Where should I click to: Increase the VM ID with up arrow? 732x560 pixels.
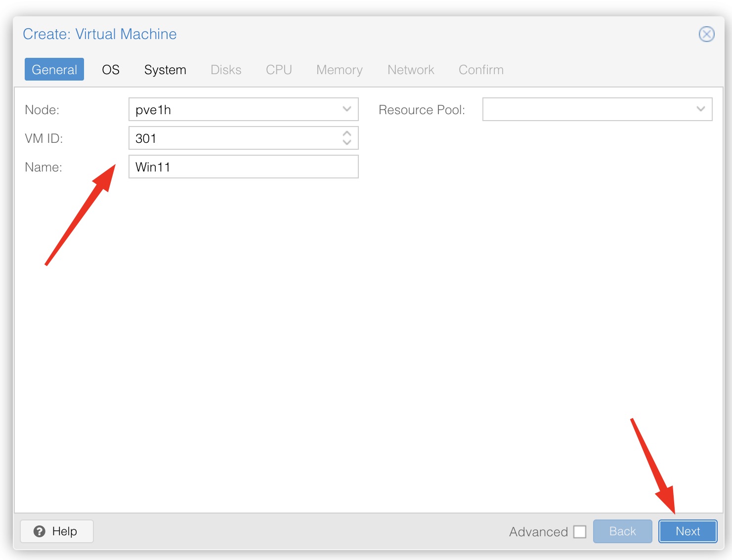coord(347,133)
